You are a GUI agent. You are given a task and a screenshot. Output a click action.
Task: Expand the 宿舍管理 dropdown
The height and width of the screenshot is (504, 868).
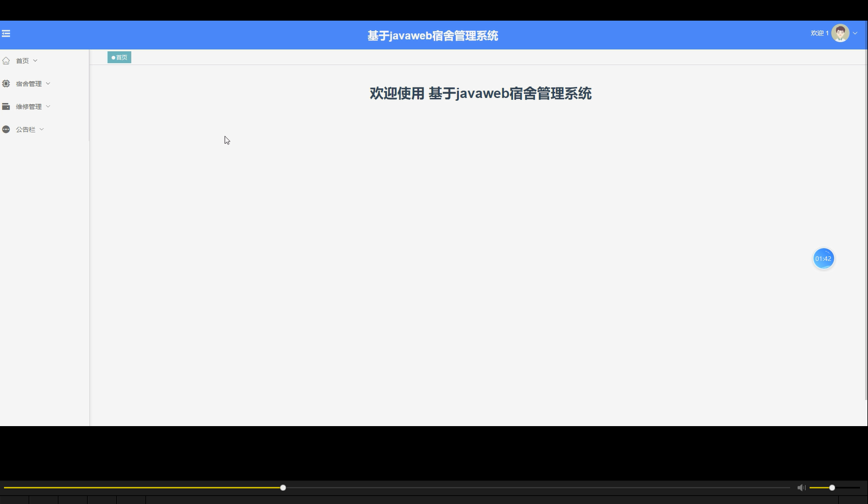(29, 83)
